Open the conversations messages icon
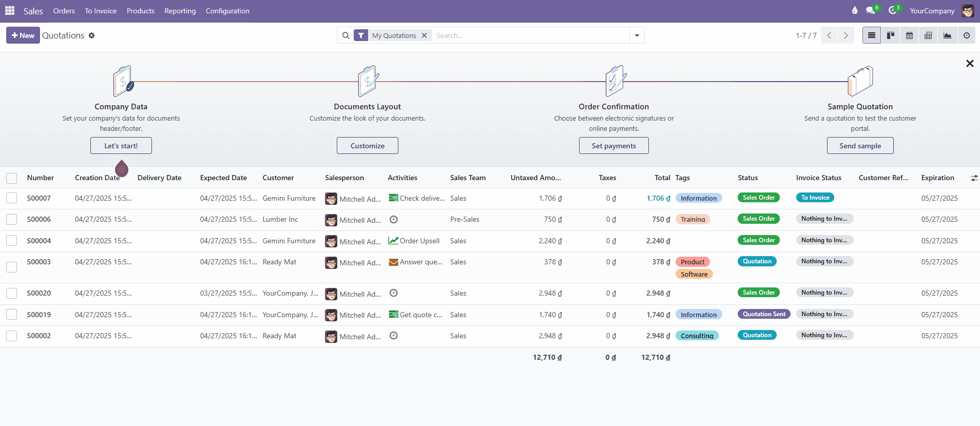 (871, 11)
